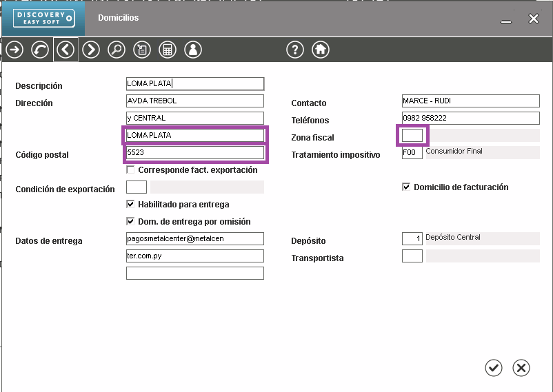Go to the next record

point(91,50)
